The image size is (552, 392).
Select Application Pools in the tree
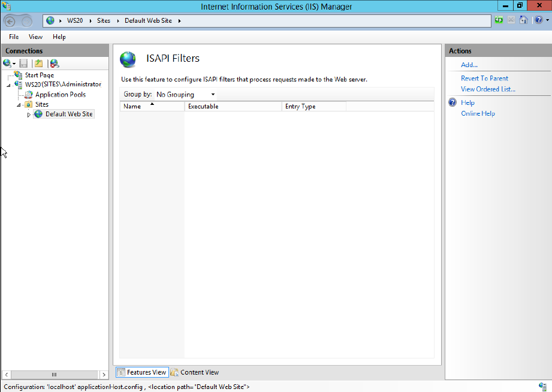click(x=61, y=94)
